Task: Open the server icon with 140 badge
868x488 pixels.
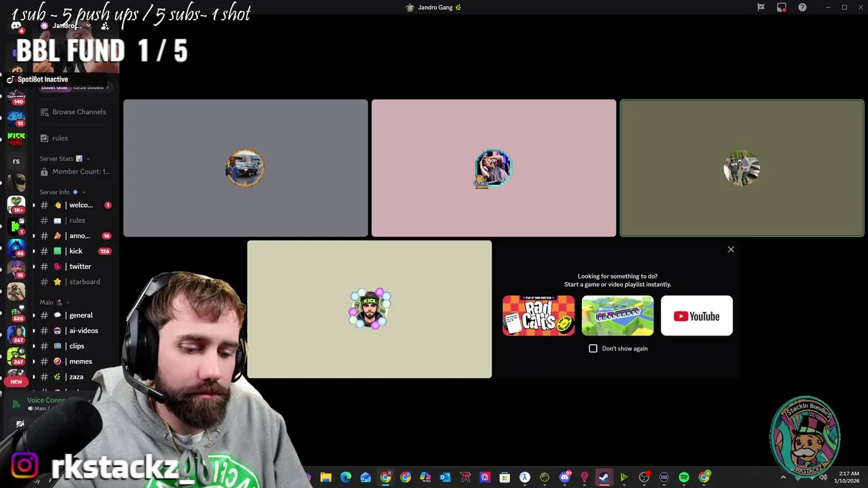Action: (16, 96)
